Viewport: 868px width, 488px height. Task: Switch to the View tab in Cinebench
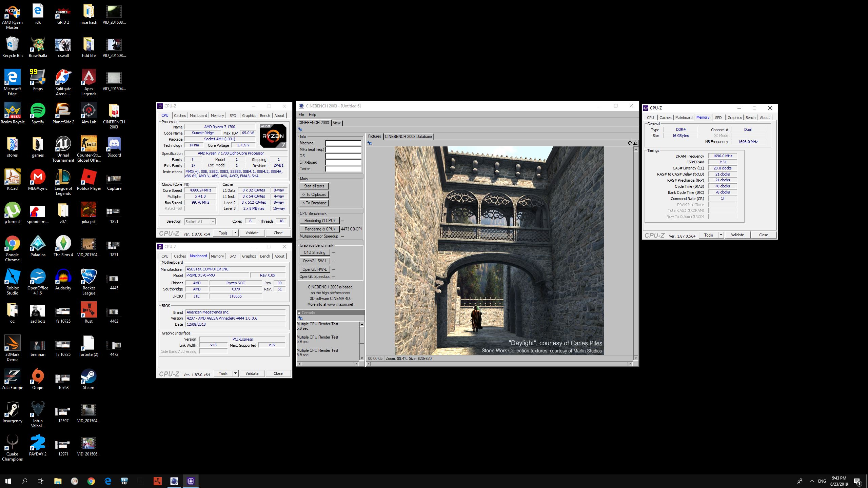click(x=337, y=123)
